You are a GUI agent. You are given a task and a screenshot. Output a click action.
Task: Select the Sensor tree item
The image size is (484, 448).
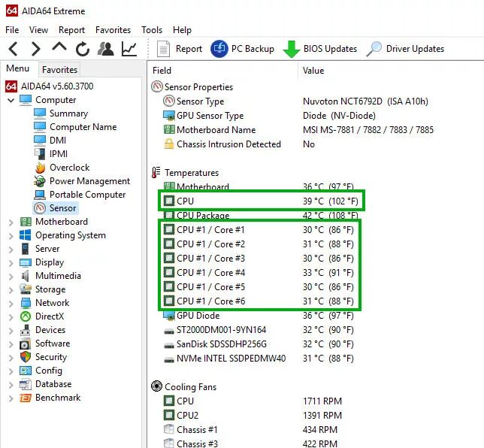click(56, 208)
